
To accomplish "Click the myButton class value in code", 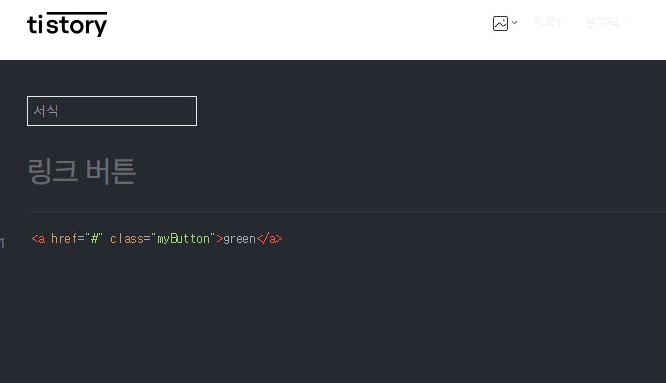I will [x=183, y=239].
